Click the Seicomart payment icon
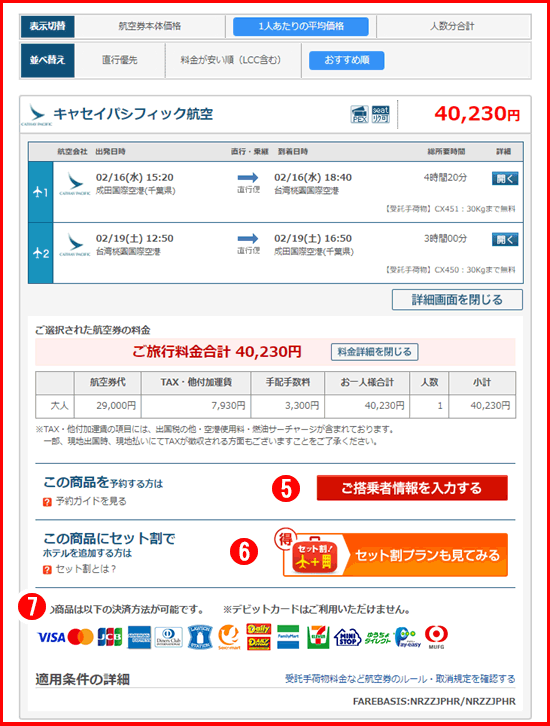Screen dimensions: 550x726 [x=229, y=637]
